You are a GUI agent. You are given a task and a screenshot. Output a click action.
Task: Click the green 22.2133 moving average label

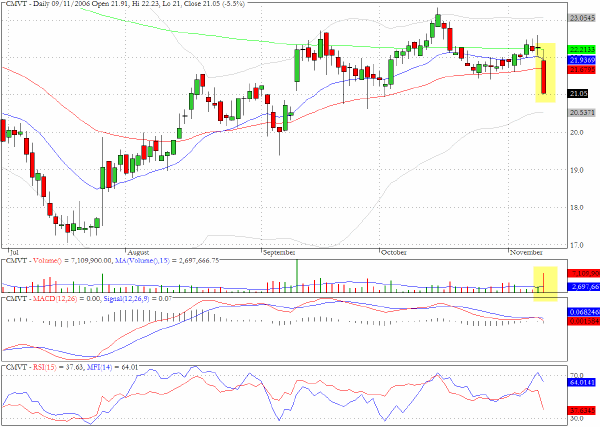582,49
